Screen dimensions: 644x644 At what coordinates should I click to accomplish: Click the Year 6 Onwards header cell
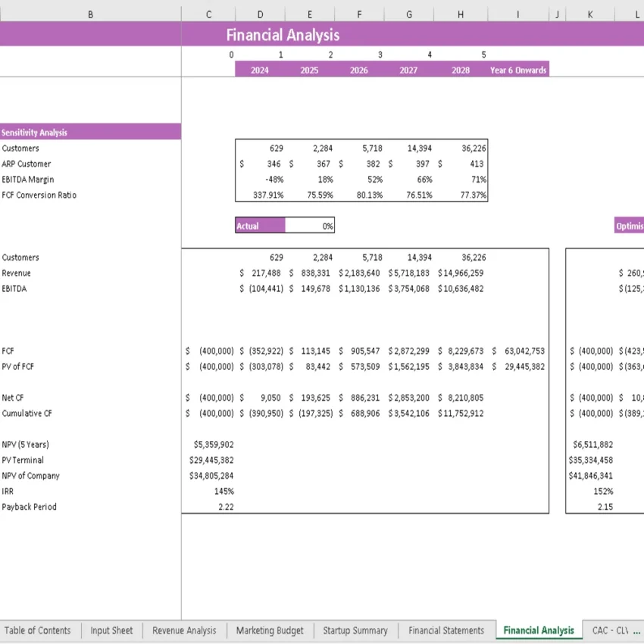[x=517, y=69]
